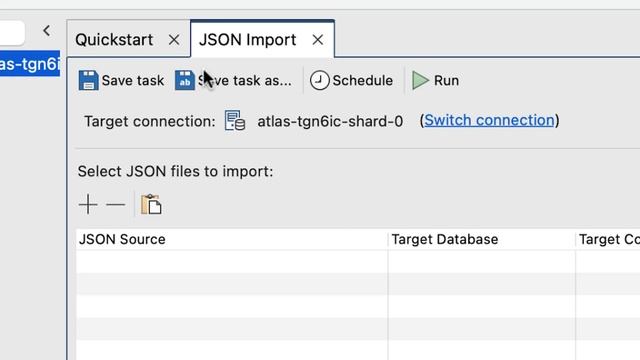Open the Schedule clock icon
This screenshot has height=360, width=640.
pos(319,80)
